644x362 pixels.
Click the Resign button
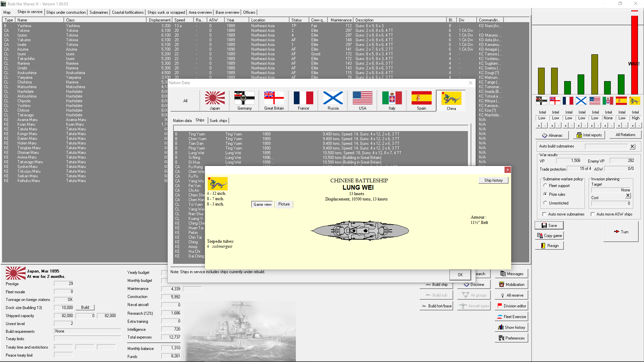click(549, 246)
